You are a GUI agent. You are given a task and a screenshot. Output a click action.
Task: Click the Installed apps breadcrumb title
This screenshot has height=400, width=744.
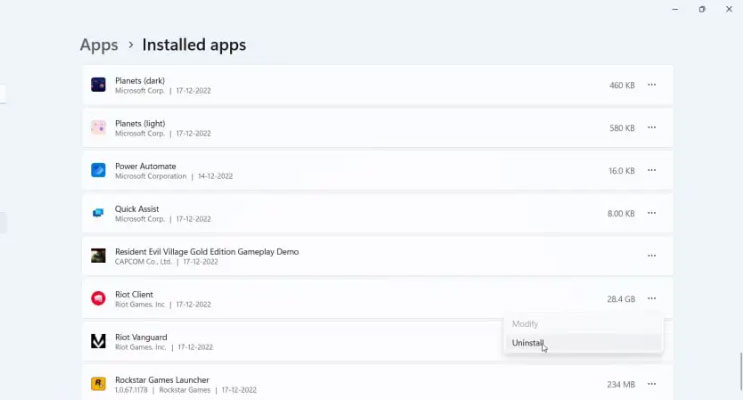[194, 45]
